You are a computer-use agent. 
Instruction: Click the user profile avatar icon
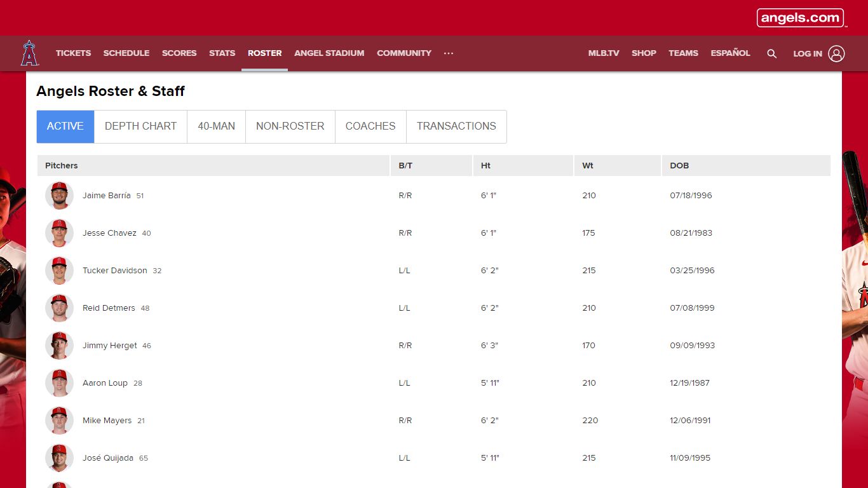(x=836, y=53)
